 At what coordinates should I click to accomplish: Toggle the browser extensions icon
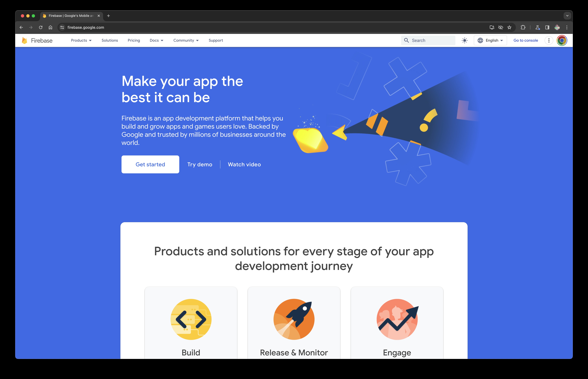pos(523,27)
